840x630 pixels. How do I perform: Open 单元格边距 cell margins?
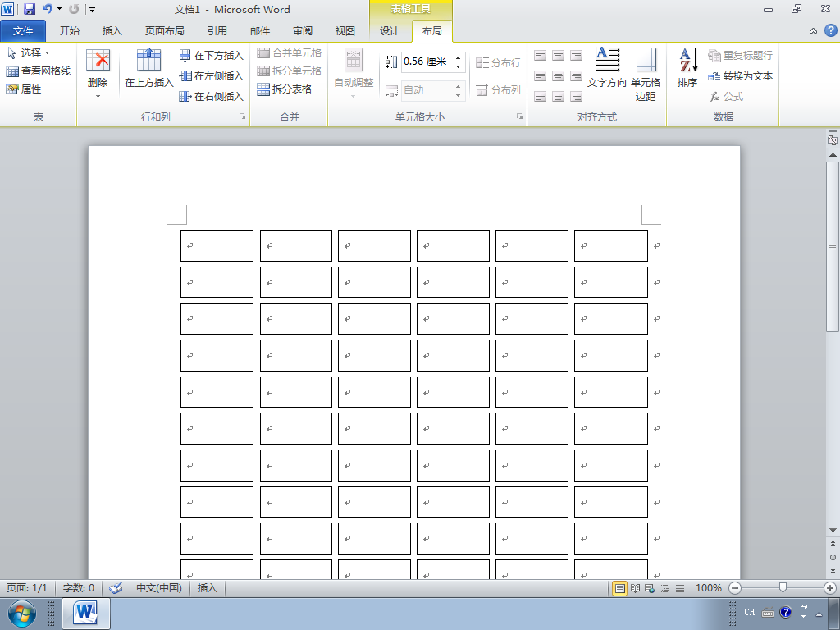click(x=646, y=74)
